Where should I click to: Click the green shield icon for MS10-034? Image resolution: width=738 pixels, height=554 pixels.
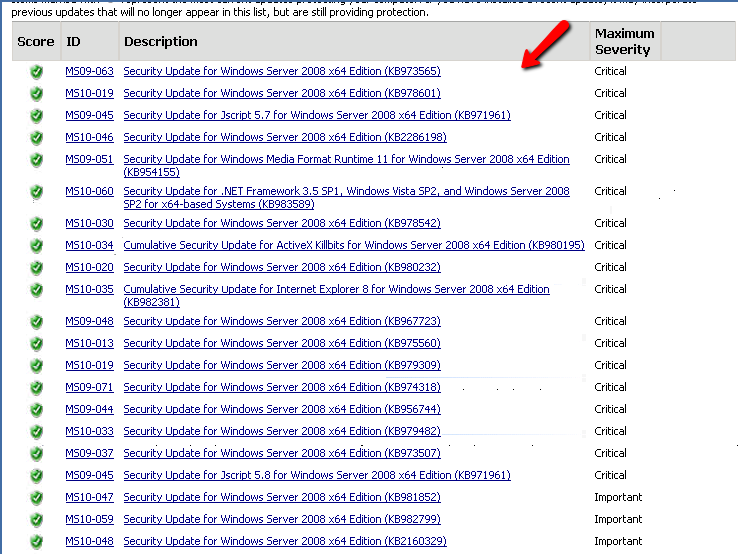(x=36, y=245)
